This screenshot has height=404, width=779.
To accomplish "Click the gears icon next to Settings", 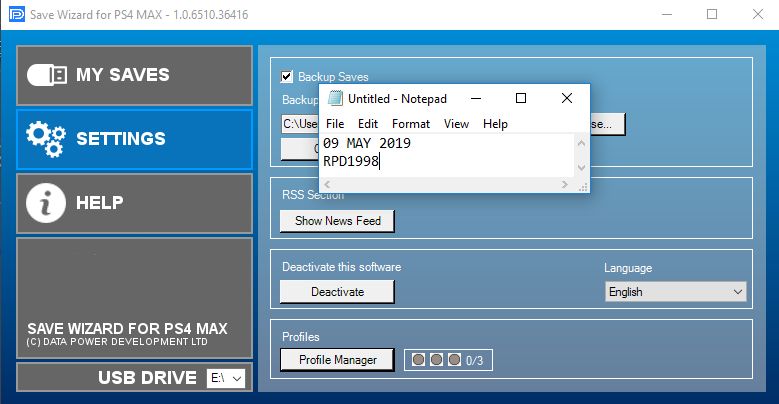I will click(46, 139).
